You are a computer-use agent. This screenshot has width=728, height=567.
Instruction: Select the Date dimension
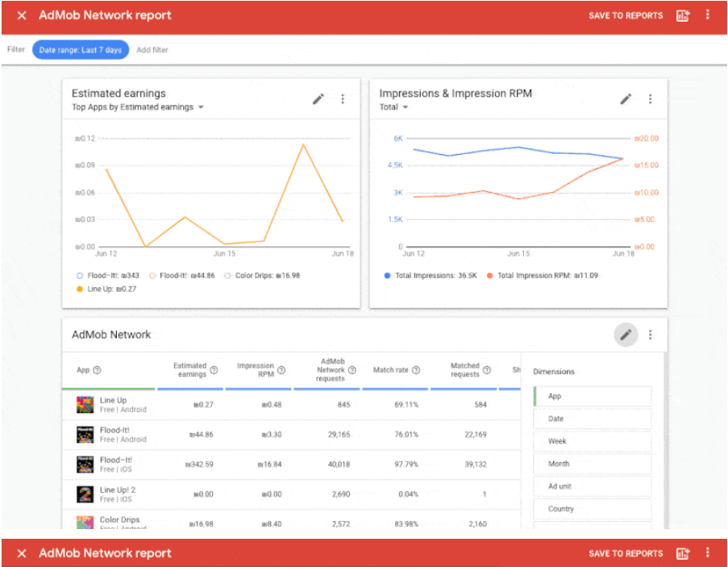[593, 419]
